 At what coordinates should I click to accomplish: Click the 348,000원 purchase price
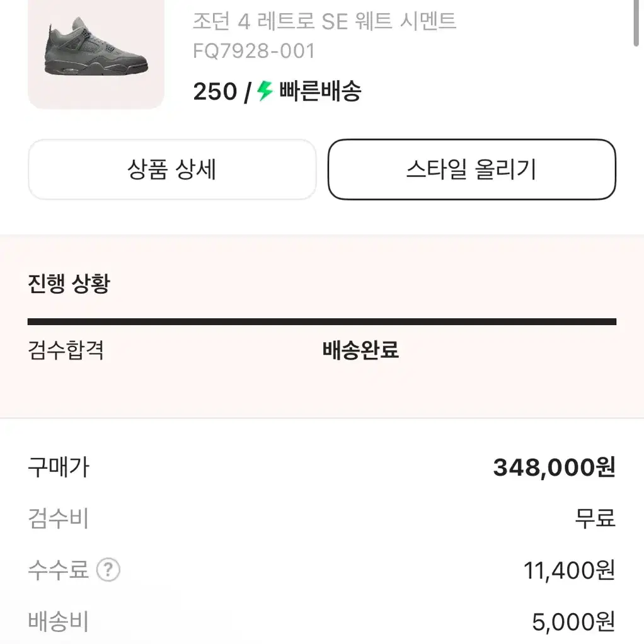point(554,468)
